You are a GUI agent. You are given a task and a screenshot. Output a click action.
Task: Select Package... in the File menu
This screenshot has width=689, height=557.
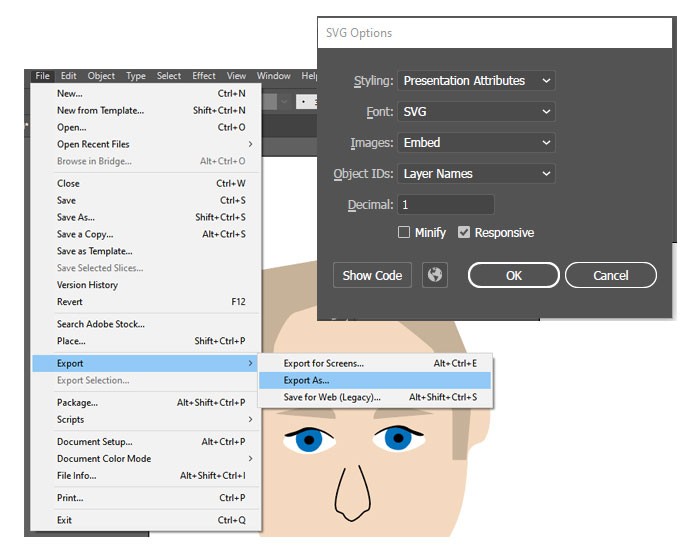(x=146, y=402)
